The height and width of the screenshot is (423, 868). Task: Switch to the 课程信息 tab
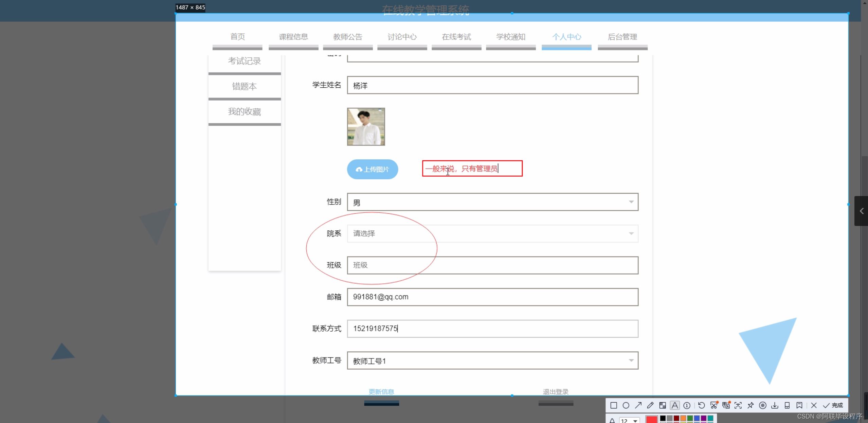coord(293,37)
